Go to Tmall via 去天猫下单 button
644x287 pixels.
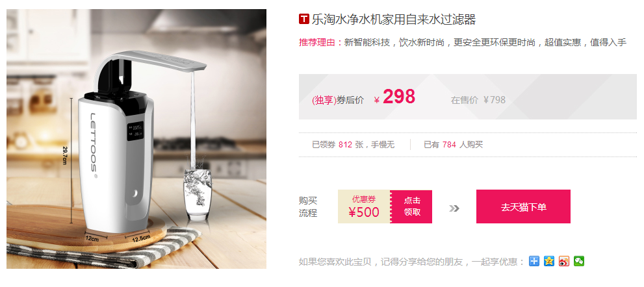(x=523, y=206)
